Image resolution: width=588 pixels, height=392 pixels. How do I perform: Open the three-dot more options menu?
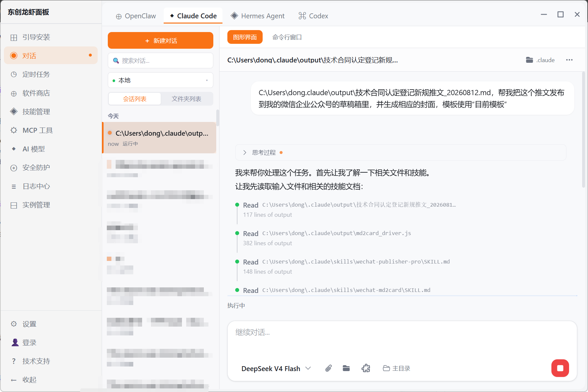pos(569,60)
